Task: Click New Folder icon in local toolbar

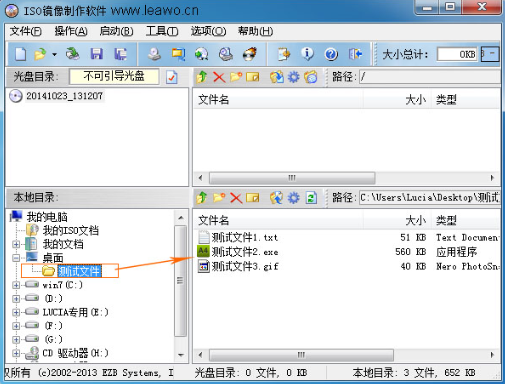Action: pyautogui.click(x=219, y=198)
